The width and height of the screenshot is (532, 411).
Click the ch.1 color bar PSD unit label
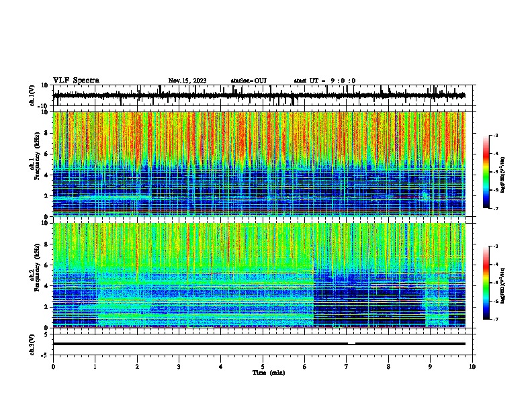click(x=503, y=175)
